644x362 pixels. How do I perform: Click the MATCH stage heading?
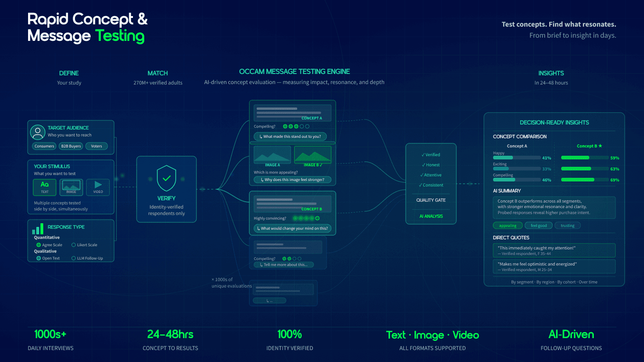[158, 73]
